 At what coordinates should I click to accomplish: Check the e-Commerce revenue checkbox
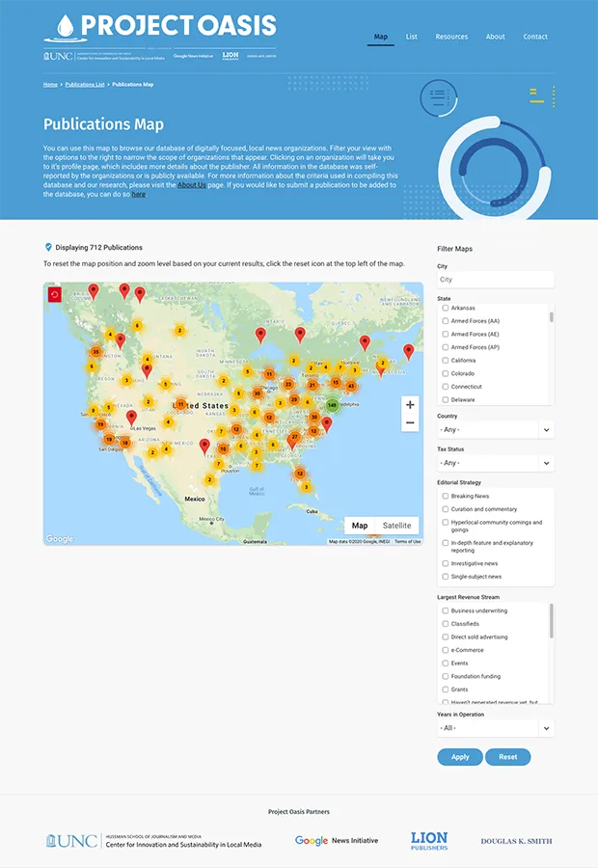click(446, 650)
